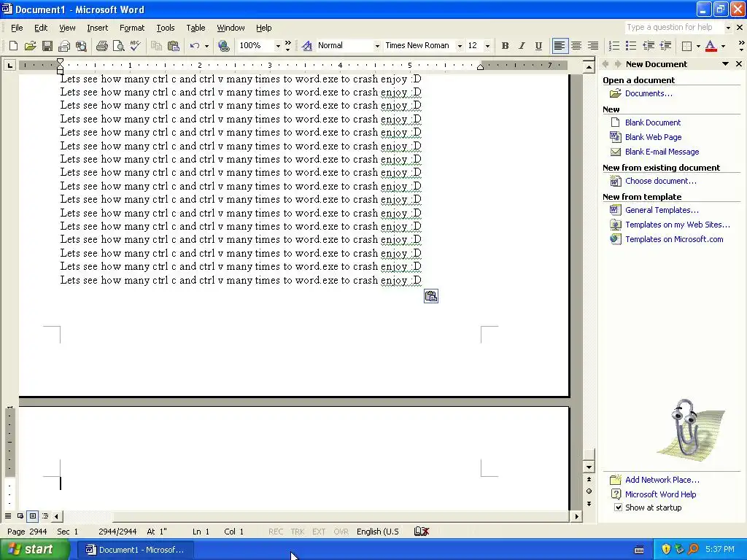Click the Blank Document link
747x560 pixels.
(653, 122)
